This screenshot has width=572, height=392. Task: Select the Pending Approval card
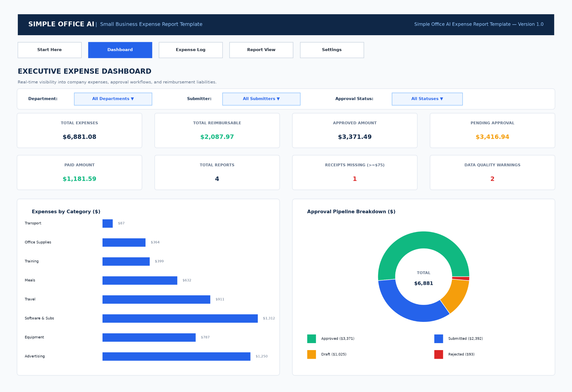(492, 130)
